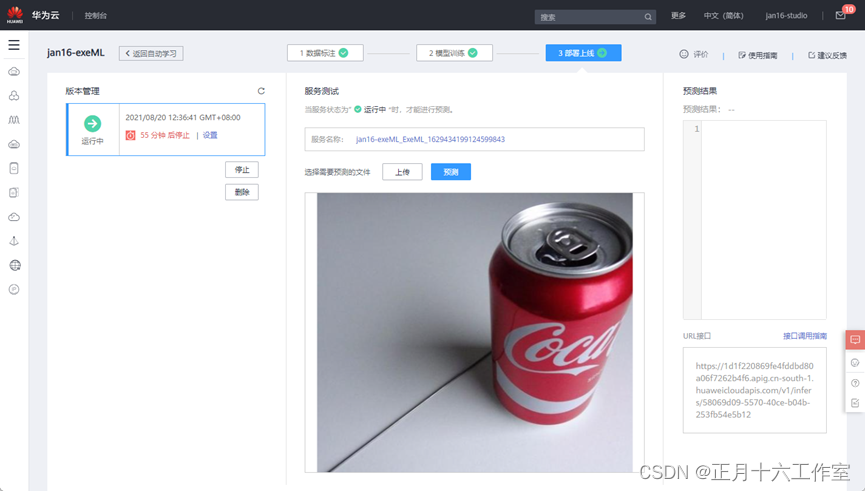The height and width of the screenshot is (491, 865).
Task: Click the 设置 auto-stop settings link
Action: point(210,135)
